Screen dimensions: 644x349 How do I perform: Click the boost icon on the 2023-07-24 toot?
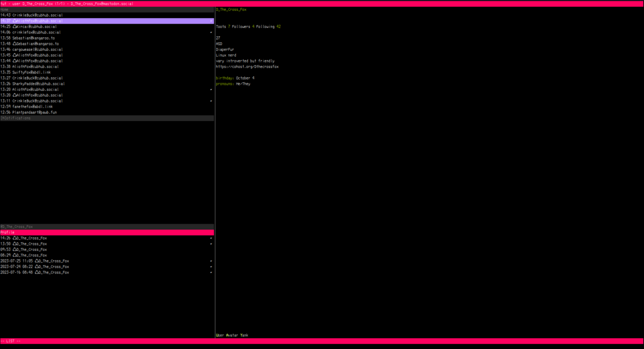pyautogui.click(x=37, y=267)
